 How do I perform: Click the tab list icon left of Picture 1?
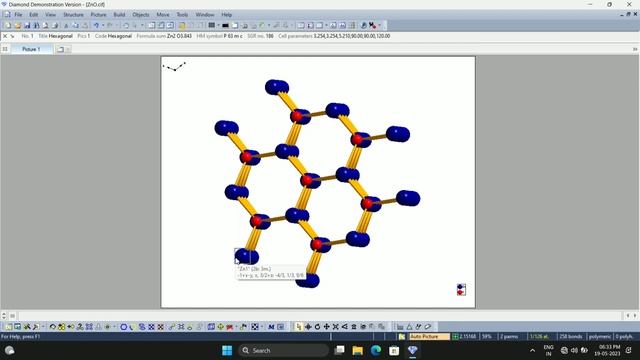[x=5, y=49]
